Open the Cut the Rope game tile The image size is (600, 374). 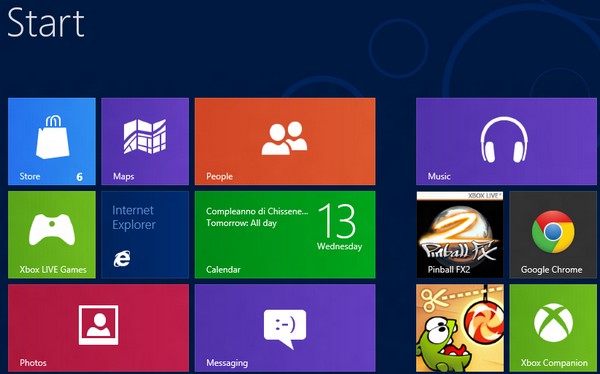[x=460, y=328]
